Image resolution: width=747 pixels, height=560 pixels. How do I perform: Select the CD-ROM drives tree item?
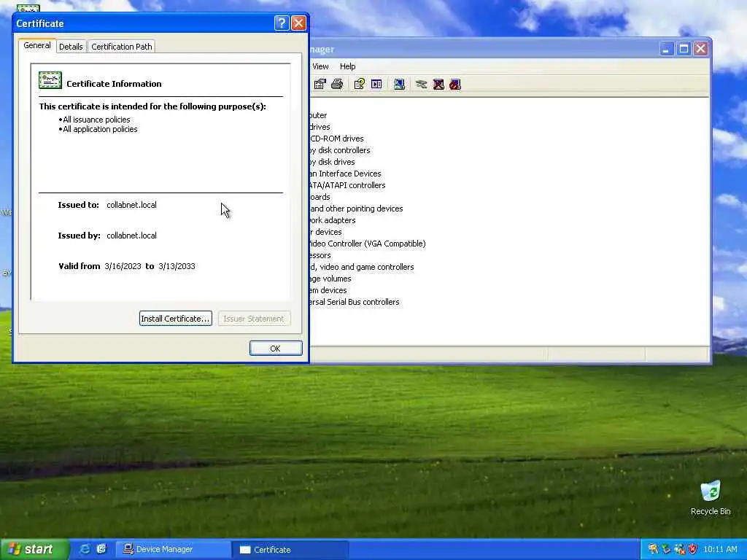pos(336,139)
